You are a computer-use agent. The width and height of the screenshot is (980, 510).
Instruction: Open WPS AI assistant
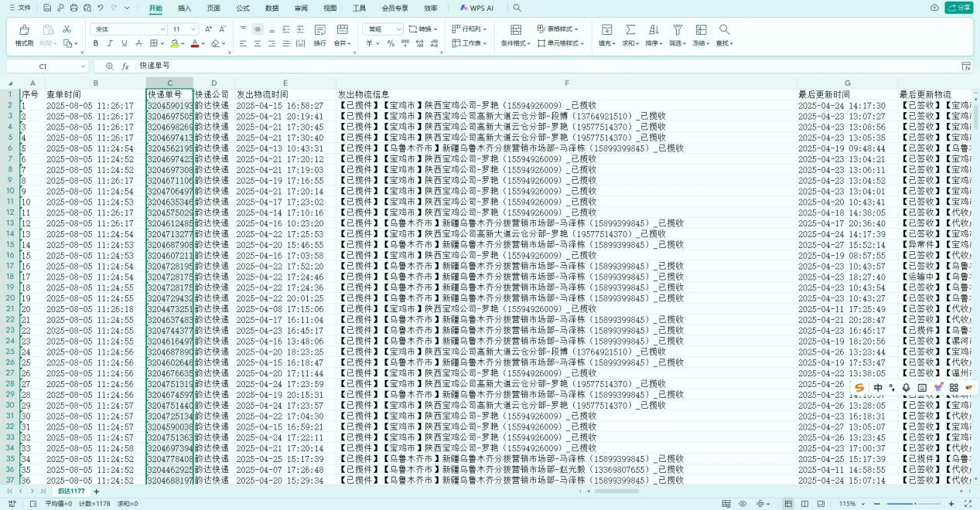tap(476, 8)
